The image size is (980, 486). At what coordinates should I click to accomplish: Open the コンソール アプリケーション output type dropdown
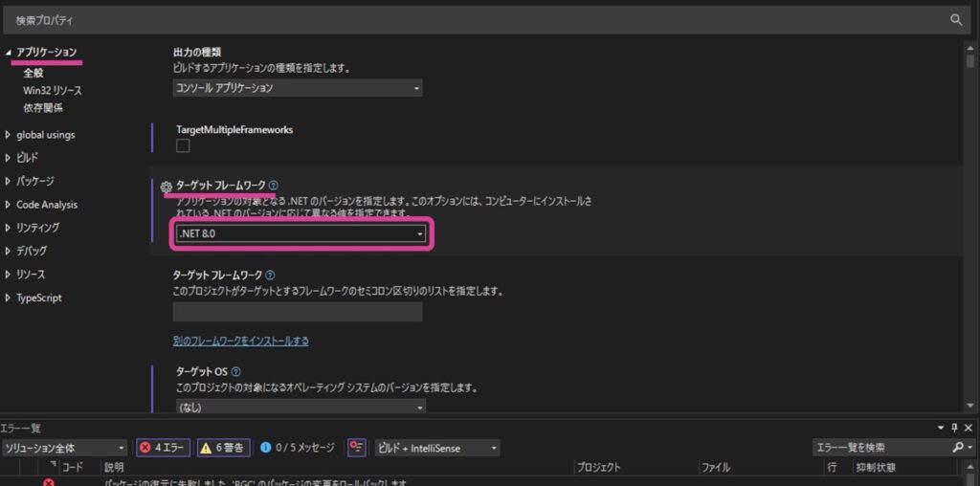click(x=298, y=88)
